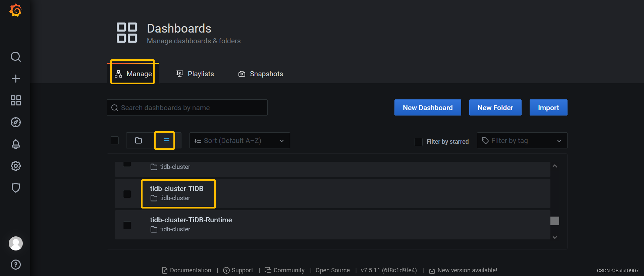Viewport: 644px width, 276px height.
Task: Open the user profile avatar
Action: coord(16,243)
